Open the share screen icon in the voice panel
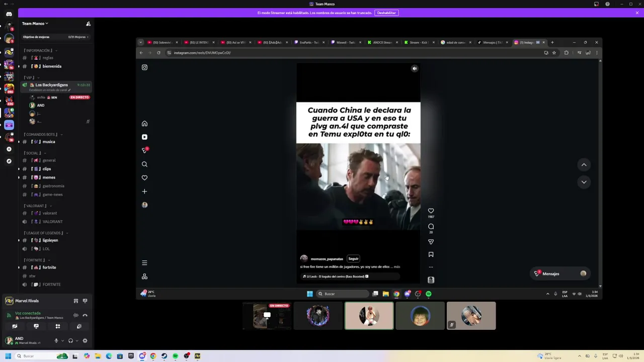Viewport: 644px width, 362px height. point(36,326)
